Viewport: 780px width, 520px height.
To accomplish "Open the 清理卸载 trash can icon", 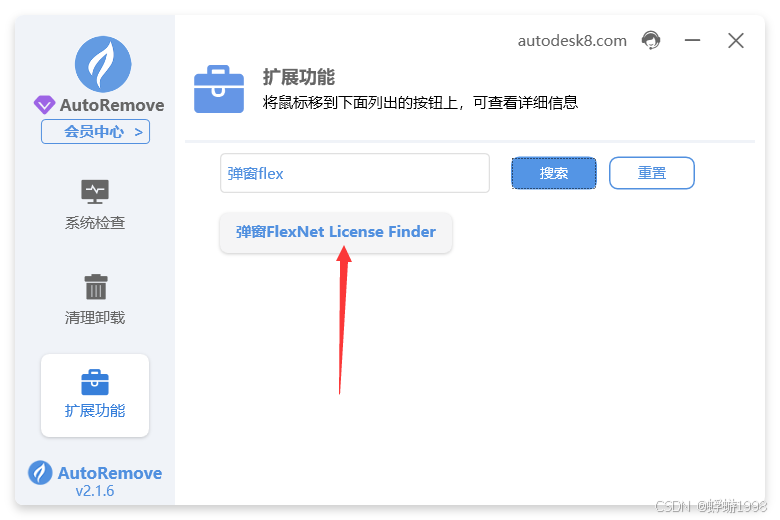I will (x=96, y=287).
